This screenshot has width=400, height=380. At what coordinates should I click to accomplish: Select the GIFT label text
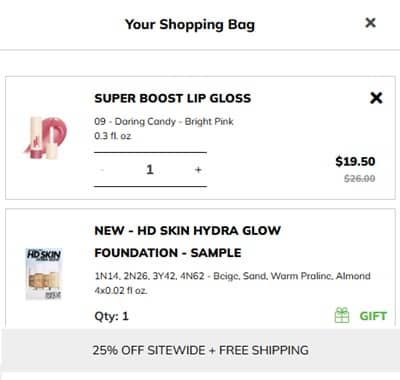tap(373, 316)
